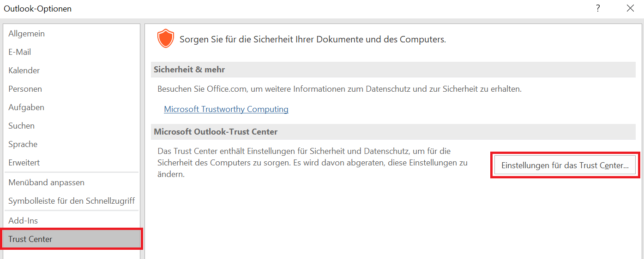Close the Outlook-Optionen dialog
The height and width of the screenshot is (259, 644).
pos(630,8)
